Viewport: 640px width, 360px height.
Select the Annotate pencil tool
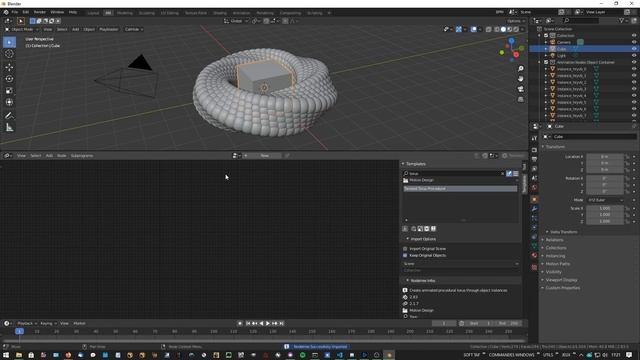(x=9, y=116)
